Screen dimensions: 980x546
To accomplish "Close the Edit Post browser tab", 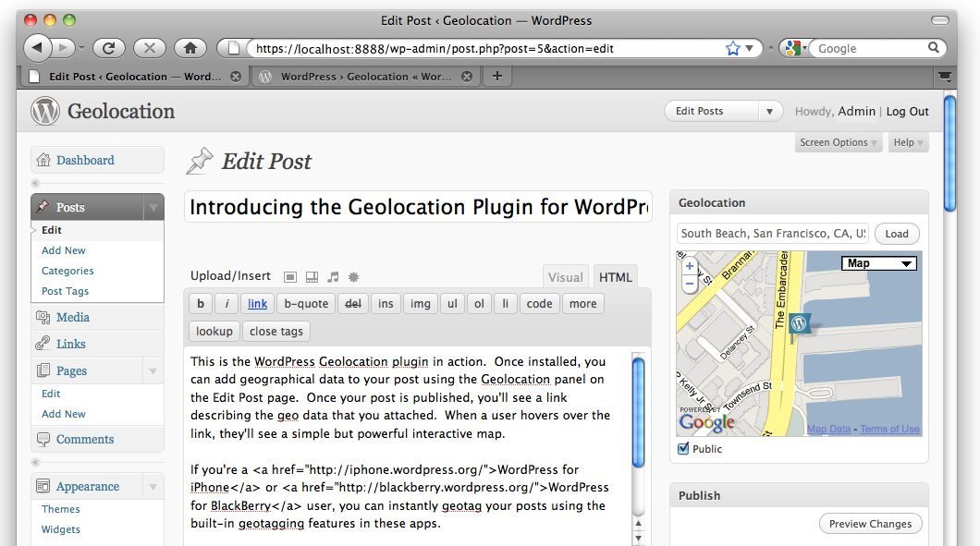I will click(236, 76).
